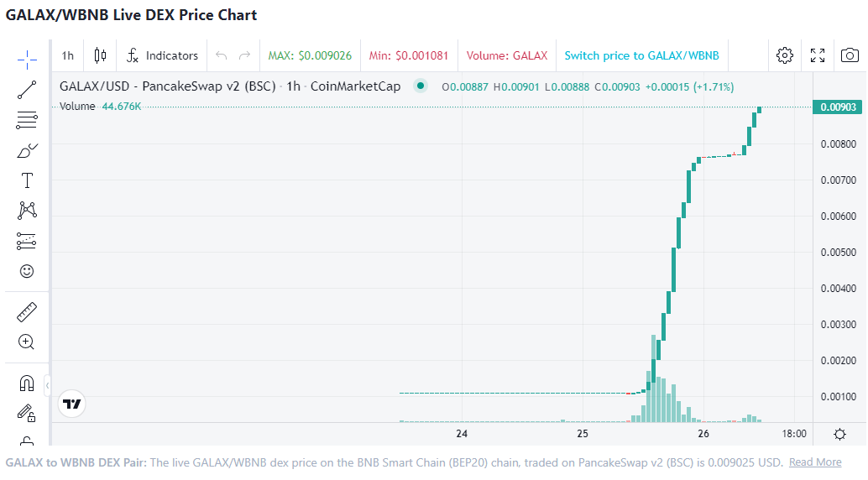The height and width of the screenshot is (480, 868).
Task: Select the brush drawing tool
Action: point(27,151)
